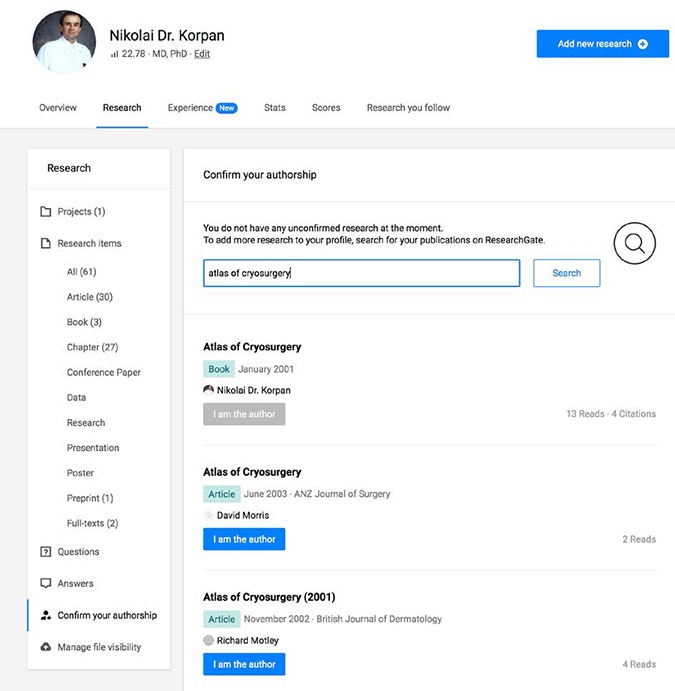Click the Answers speech bubble icon
Screen dimensions: 675x691
pos(45,584)
